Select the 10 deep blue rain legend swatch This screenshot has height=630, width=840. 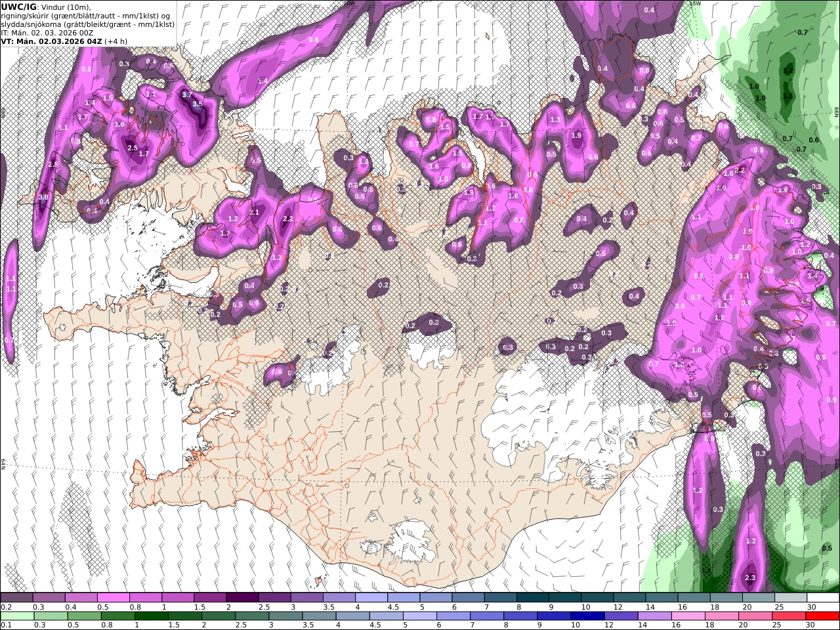[587, 616]
